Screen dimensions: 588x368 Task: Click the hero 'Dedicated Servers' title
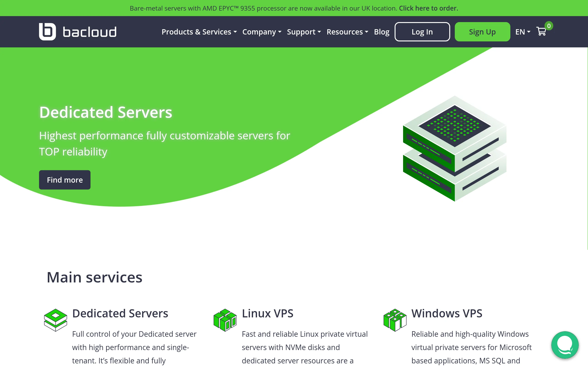pyautogui.click(x=106, y=112)
